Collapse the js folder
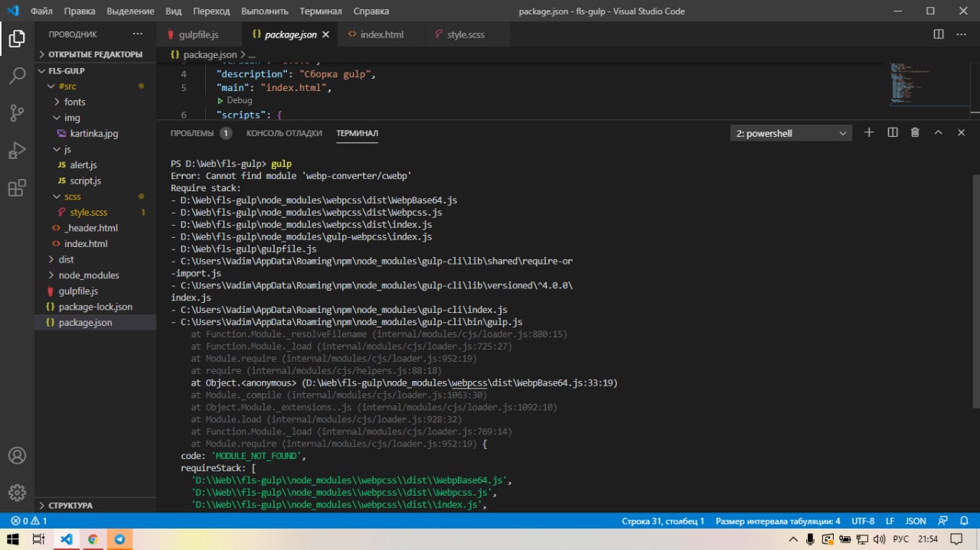980x550 pixels. (96, 149)
